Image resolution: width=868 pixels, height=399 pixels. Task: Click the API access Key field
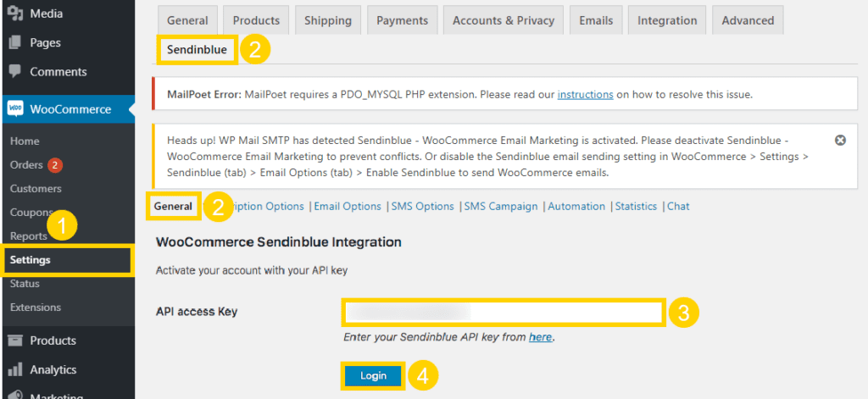click(503, 313)
